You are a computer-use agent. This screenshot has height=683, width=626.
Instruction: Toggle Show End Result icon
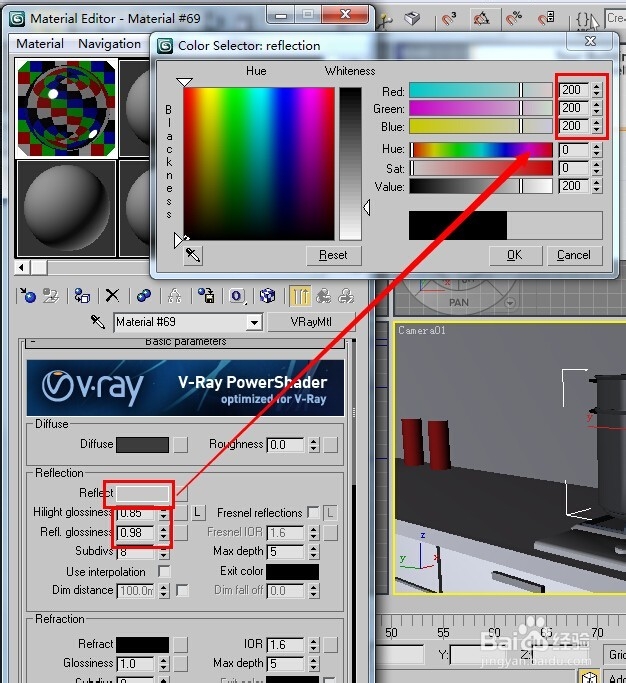tap(300, 296)
